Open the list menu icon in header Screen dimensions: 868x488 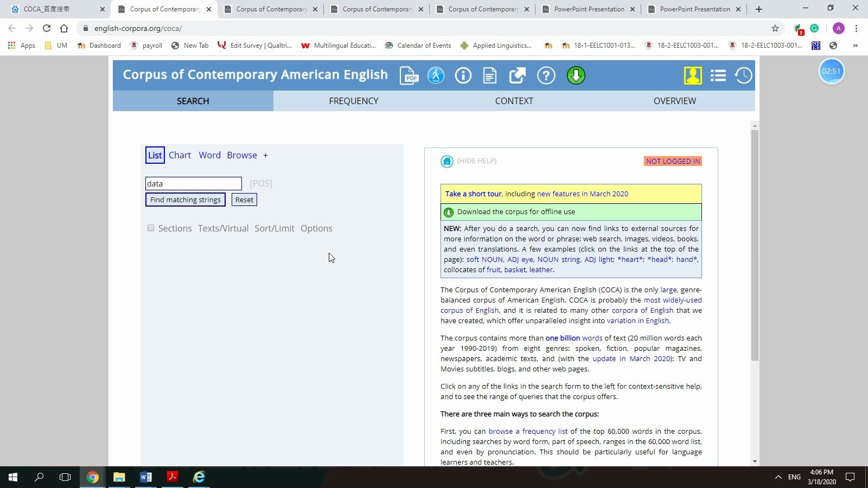tap(718, 75)
